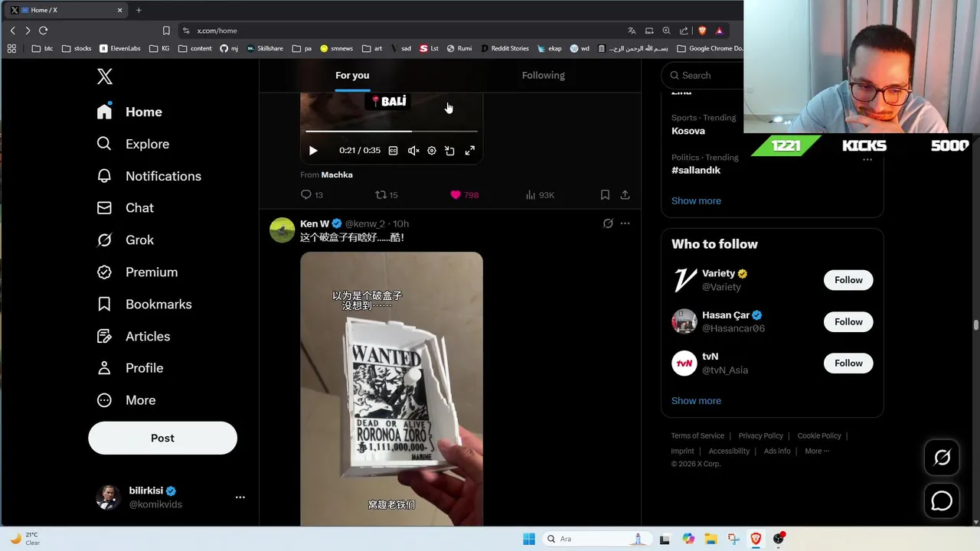Open the Home page from the sidebar
The height and width of the screenshot is (551, 980).
tap(130, 112)
